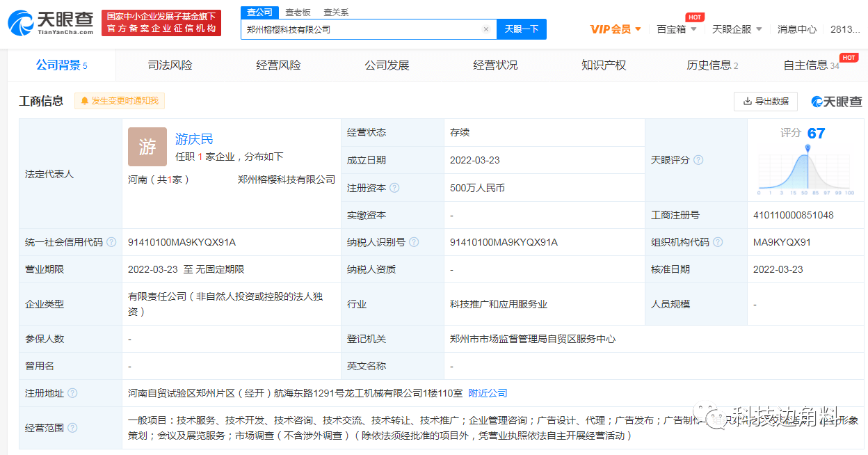The width and height of the screenshot is (868, 455).
Task: Click the help icon next to 天眼评分
Action: [x=698, y=160]
